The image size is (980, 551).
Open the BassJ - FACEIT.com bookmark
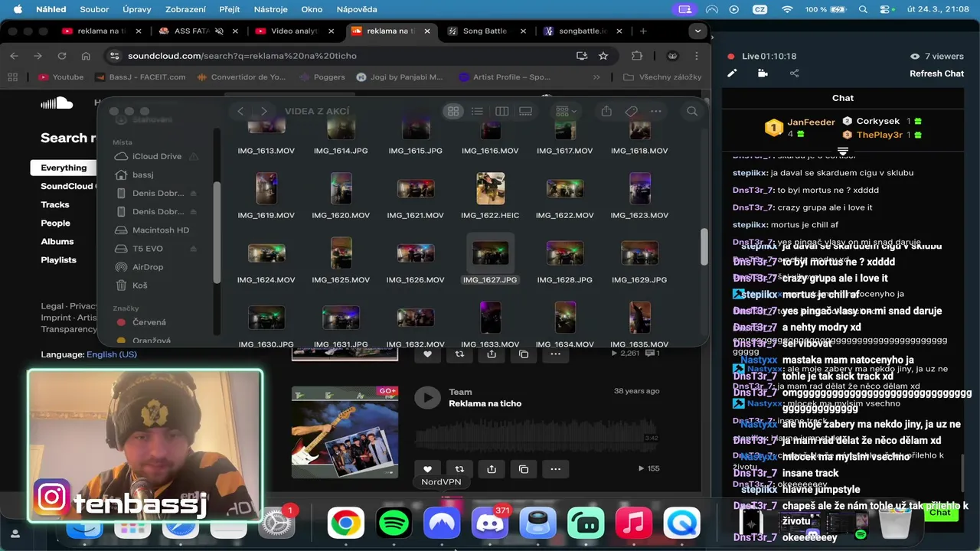tap(141, 77)
